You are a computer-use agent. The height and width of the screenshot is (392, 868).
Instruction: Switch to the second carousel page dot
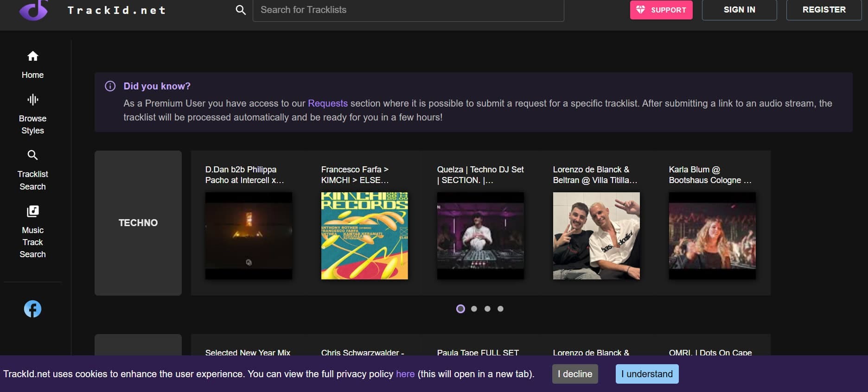474,309
